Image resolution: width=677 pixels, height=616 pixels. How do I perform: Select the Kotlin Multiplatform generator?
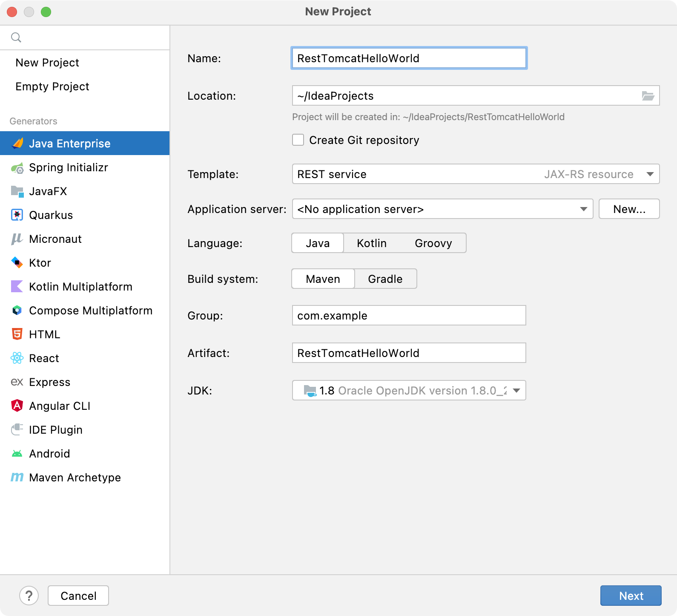pos(85,287)
